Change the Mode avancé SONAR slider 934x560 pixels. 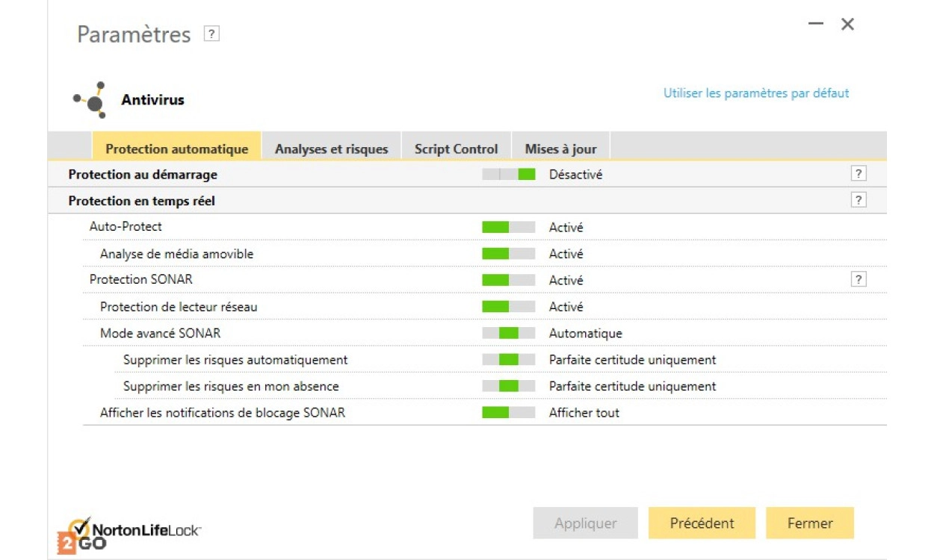click(508, 333)
